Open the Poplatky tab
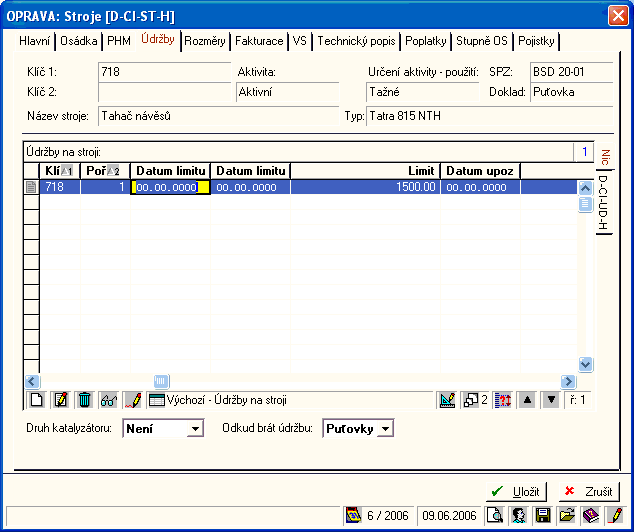The width and height of the screenshot is (634, 532). (426, 41)
